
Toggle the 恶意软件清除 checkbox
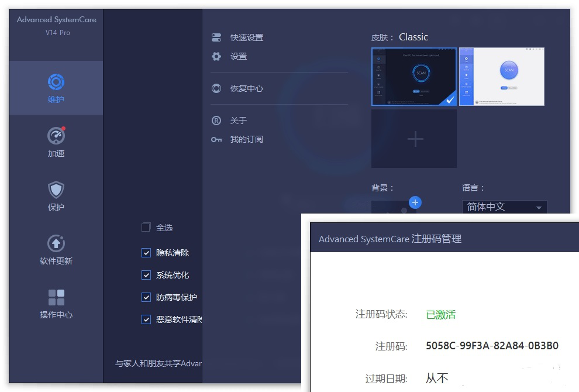coord(146,319)
